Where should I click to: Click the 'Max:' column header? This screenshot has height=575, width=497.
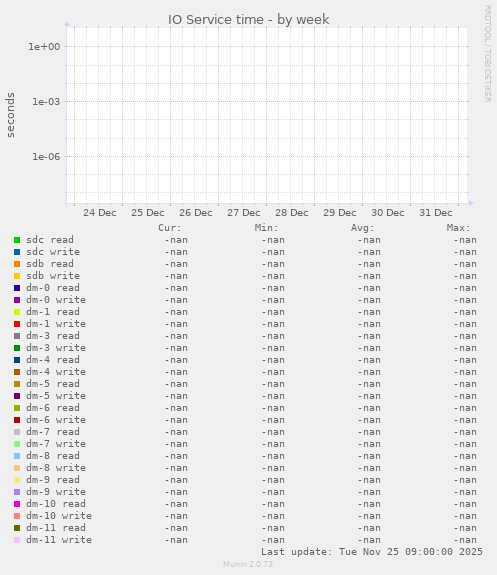[458, 228]
